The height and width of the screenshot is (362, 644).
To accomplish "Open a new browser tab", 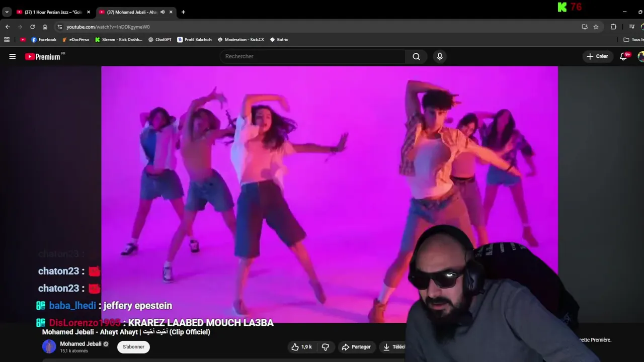I will point(183,12).
